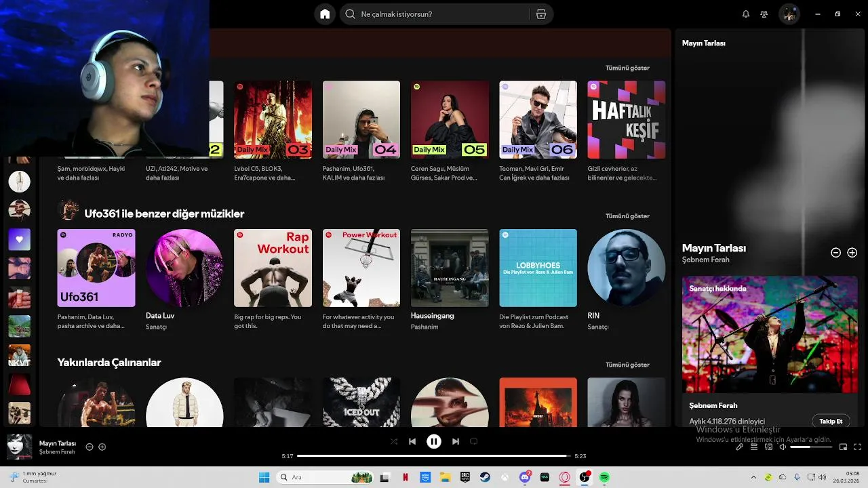The image size is (868, 488).
Task: Open the Haftalık Keşif playlist
Action: [x=627, y=120]
